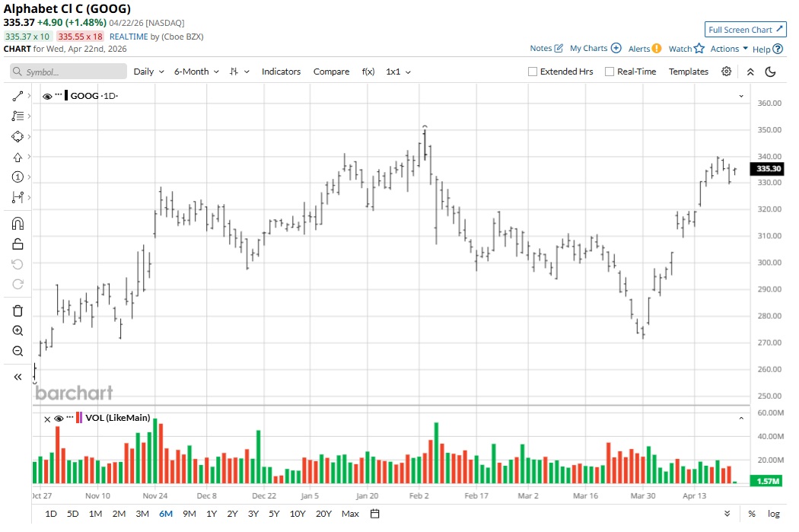Click the Alerts link
The width and height of the screenshot is (799, 532).
coord(639,49)
